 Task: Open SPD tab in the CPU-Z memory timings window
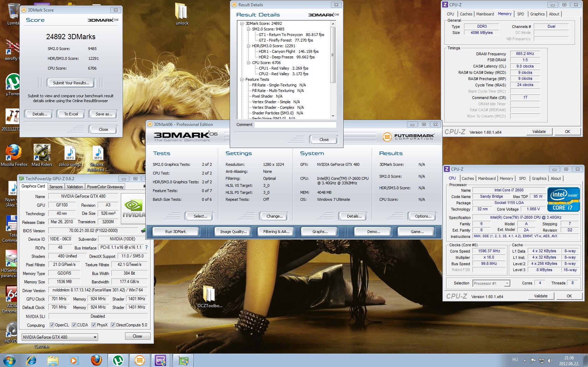pyautogui.click(x=521, y=14)
